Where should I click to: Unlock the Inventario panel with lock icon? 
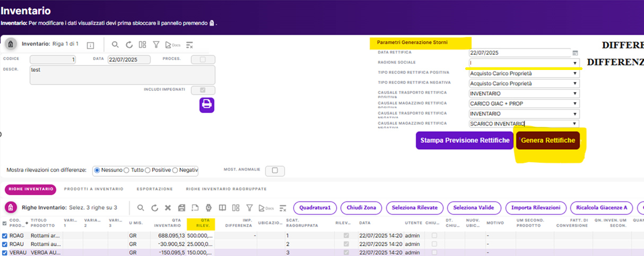[x=10, y=45]
